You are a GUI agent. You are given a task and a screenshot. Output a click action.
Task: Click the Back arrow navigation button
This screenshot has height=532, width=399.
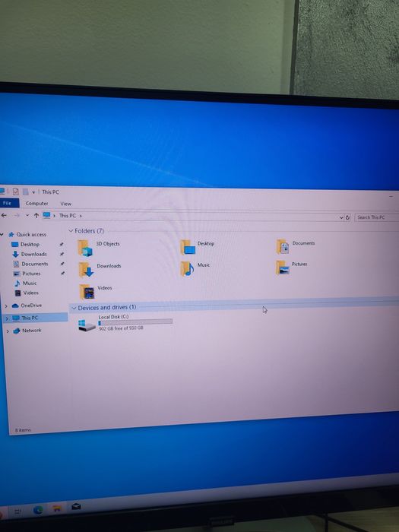(4, 215)
